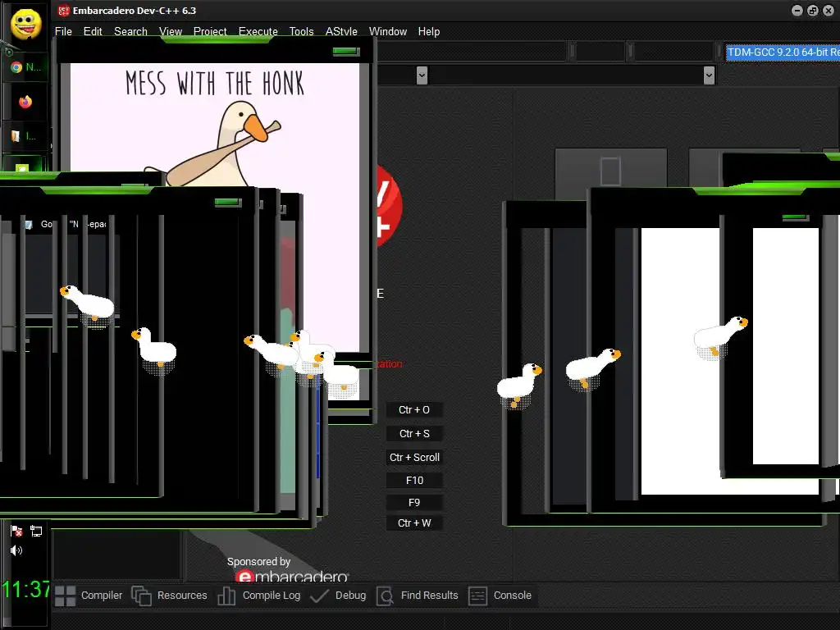Open the Execute menu
Viewport: 840px width, 630px height.
[x=258, y=32]
